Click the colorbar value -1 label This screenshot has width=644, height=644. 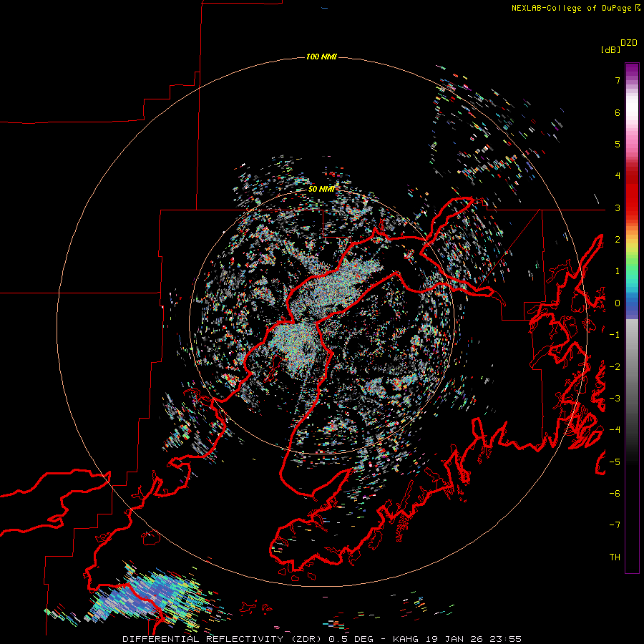(x=615, y=335)
